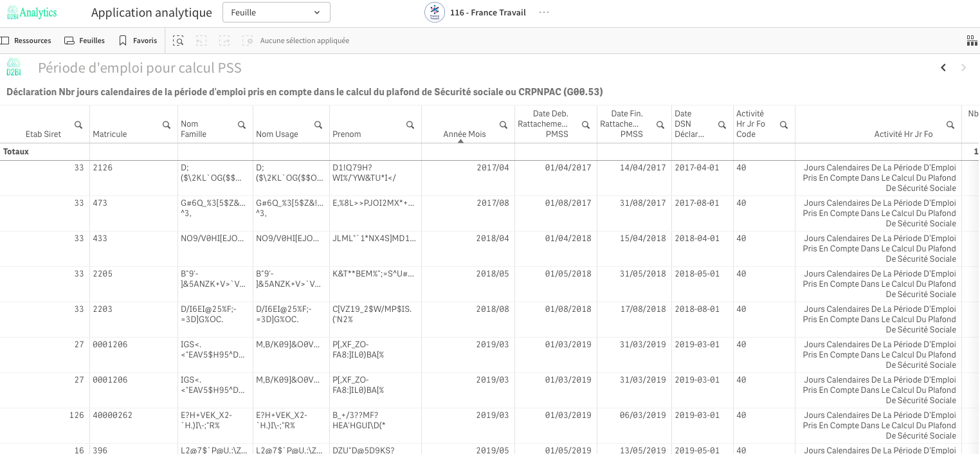Click the step back selection icon
This screenshot has width=980, height=454.
coord(201,41)
